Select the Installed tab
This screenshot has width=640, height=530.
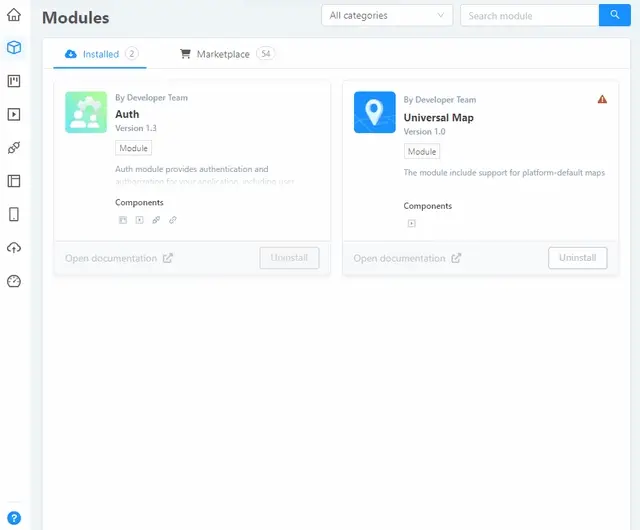[101, 54]
